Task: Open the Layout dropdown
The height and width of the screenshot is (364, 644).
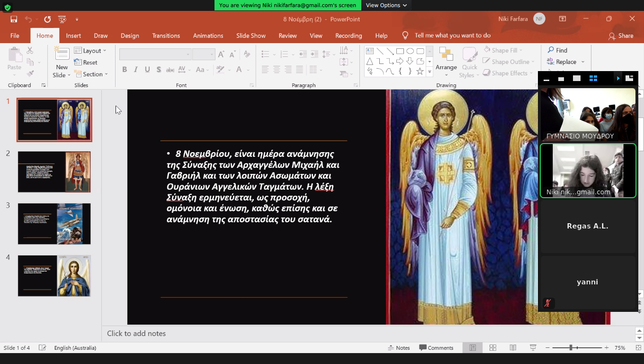Action: [x=90, y=51]
